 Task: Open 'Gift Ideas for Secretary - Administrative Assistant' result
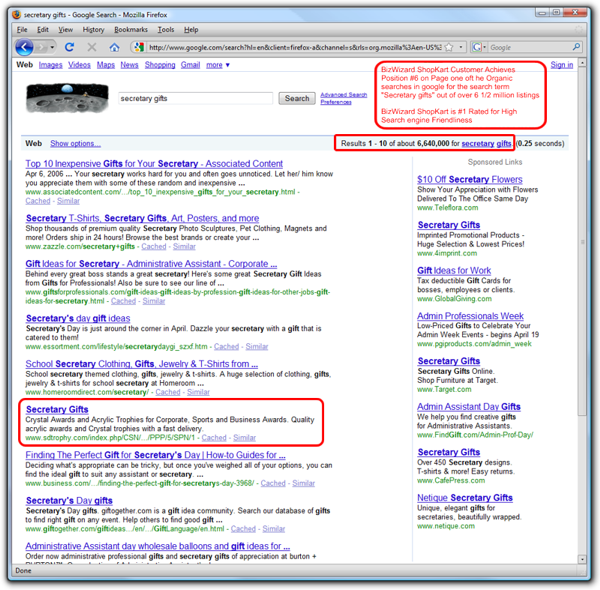pos(151,264)
